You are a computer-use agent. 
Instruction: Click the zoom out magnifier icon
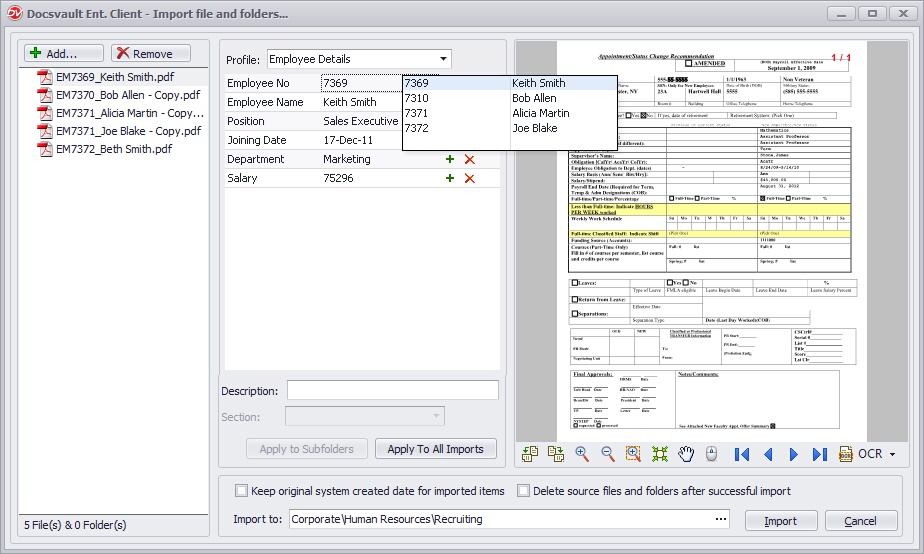[x=607, y=454]
